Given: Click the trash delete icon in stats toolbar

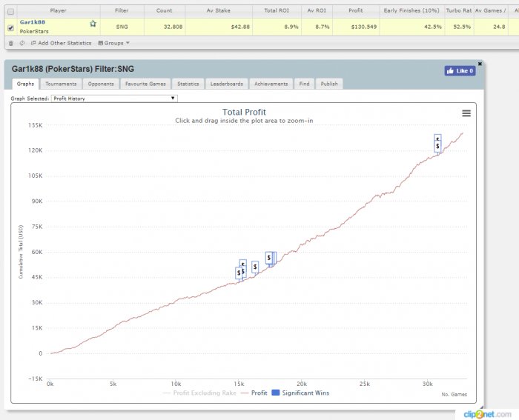Looking at the screenshot, I should 11,43.
